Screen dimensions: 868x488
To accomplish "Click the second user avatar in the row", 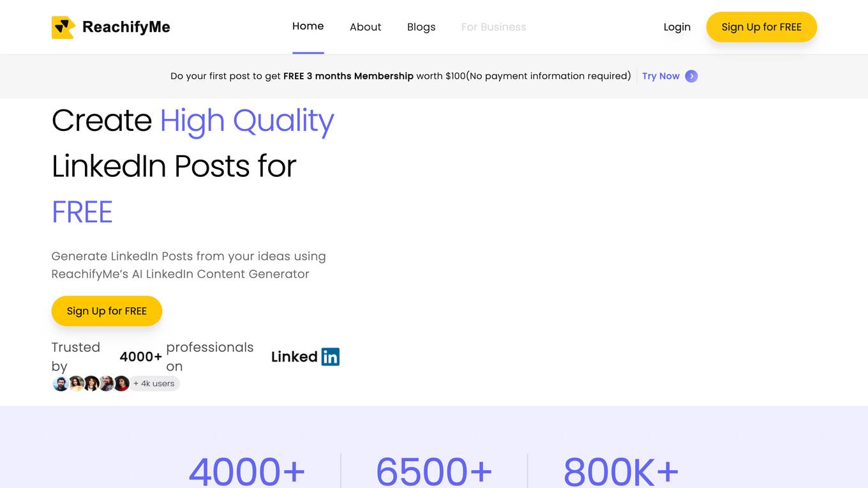I will click(x=76, y=384).
